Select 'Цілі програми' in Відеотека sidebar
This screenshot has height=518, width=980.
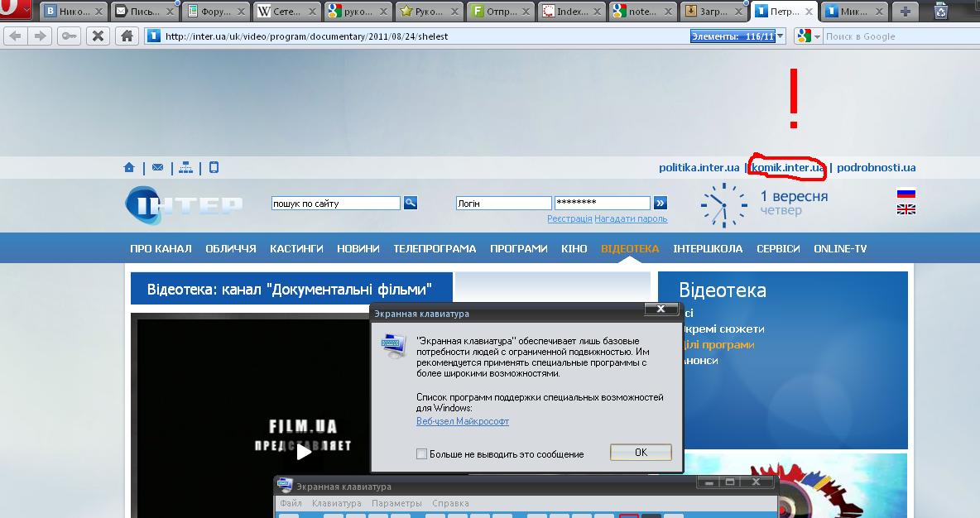pos(718,345)
